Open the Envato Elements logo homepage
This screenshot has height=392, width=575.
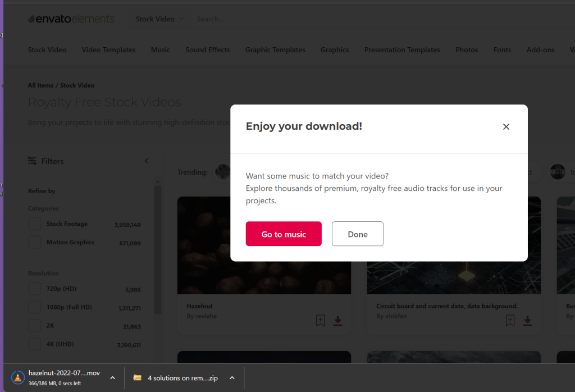click(x=71, y=19)
